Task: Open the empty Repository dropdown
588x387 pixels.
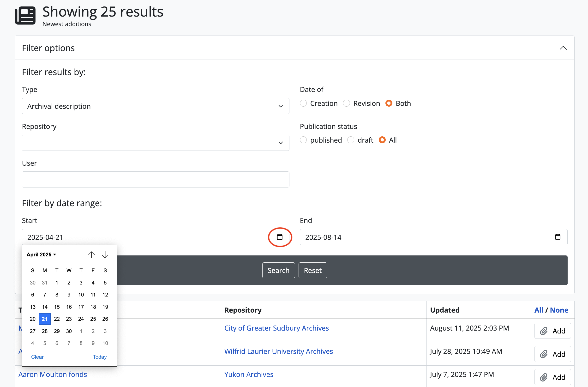Action: [x=156, y=143]
